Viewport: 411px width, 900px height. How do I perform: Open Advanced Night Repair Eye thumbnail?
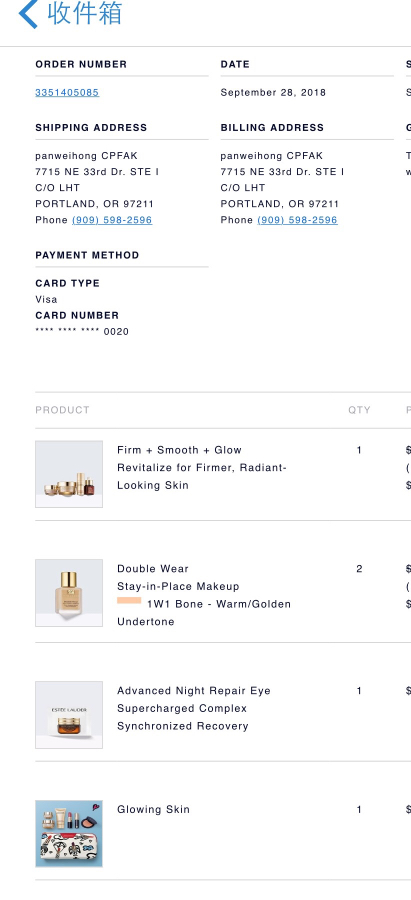click(x=69, y=715)
